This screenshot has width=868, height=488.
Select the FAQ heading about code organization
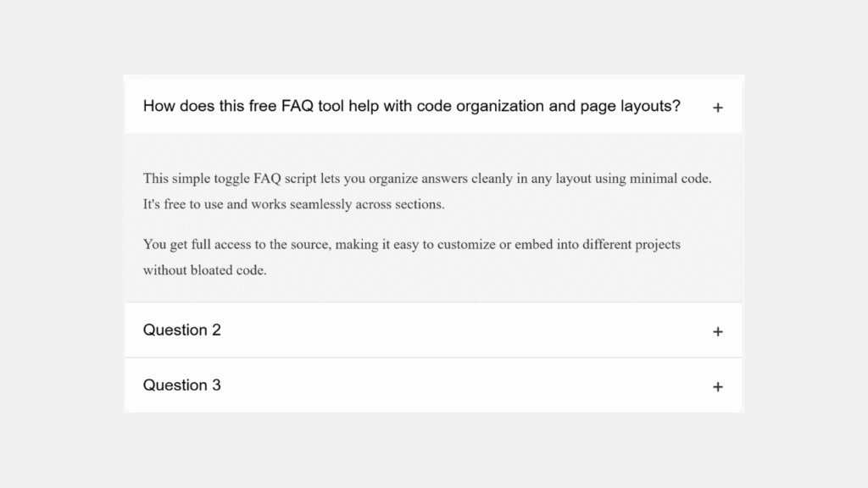pos(411,106)
